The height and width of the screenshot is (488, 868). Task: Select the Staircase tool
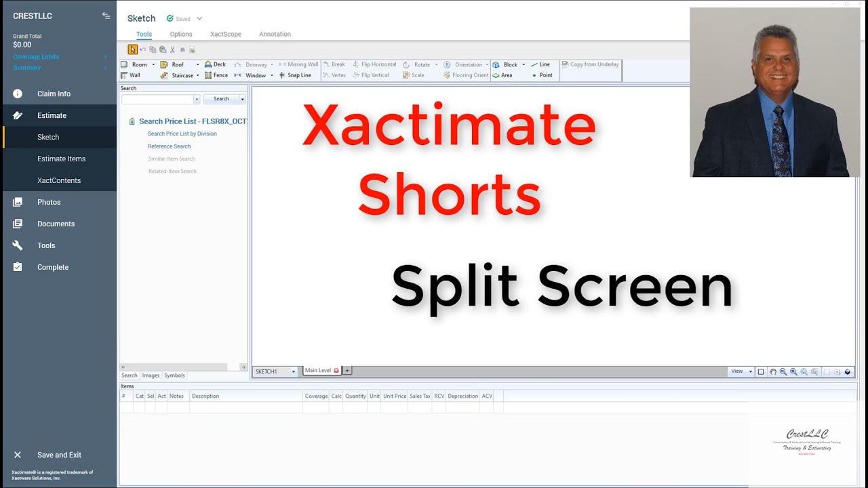tap(177, 75)
